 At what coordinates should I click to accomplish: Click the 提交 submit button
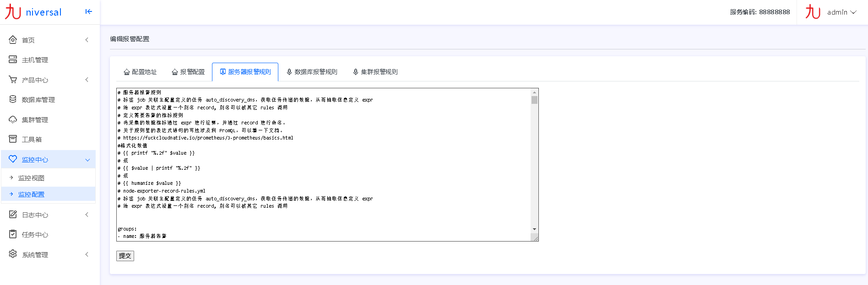[x=125, y=256]
